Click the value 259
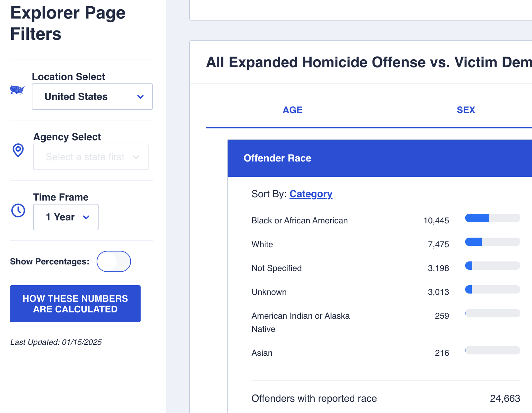Viewport: 532px width, 413px height. pos(442,316)
